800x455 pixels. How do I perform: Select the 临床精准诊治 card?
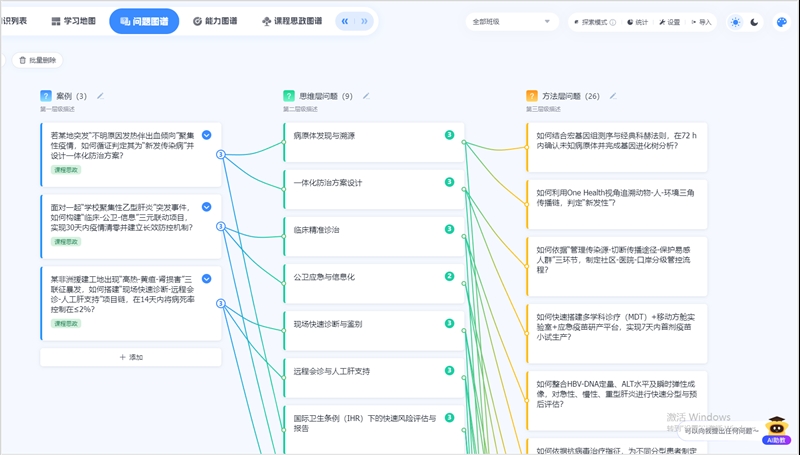tap(374, 236)
